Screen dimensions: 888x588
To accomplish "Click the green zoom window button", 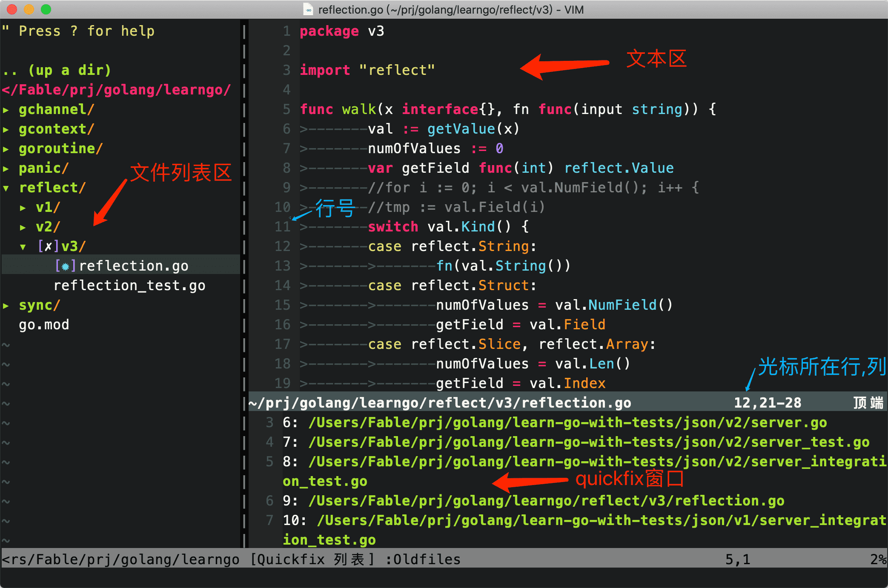I will click(46, 9).
